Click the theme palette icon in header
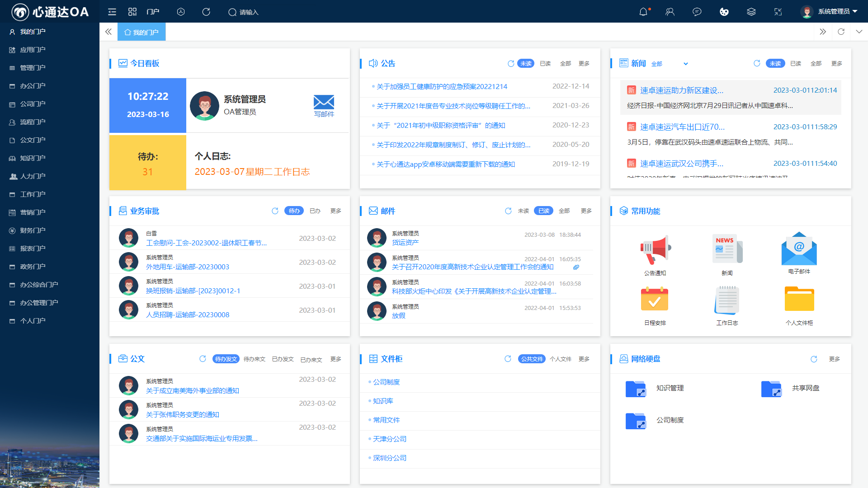The image size is (868, 488). pyautogui.click(x=724, y=12)
